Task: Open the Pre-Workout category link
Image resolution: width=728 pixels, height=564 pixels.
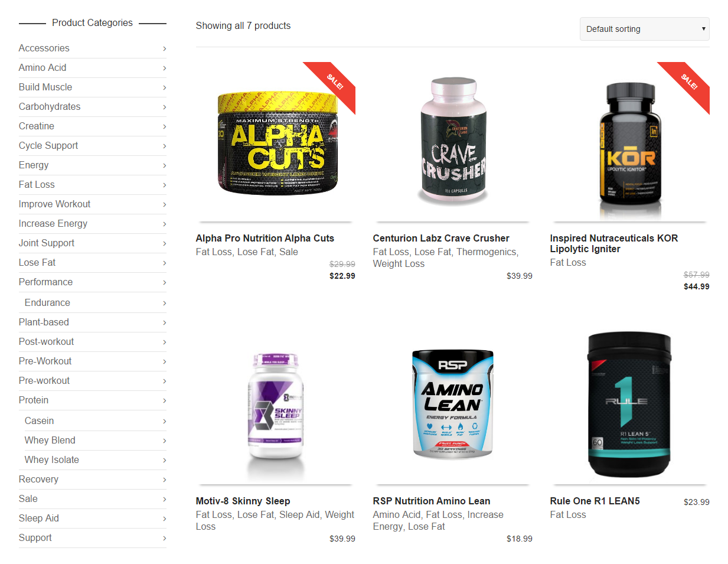Action: click(x=45, y=361)
